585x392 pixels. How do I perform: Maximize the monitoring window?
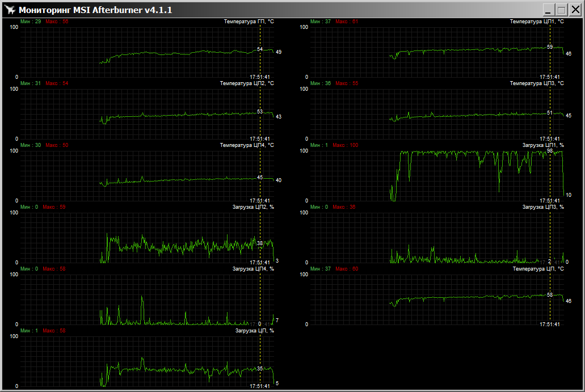(x=561, y=10)
